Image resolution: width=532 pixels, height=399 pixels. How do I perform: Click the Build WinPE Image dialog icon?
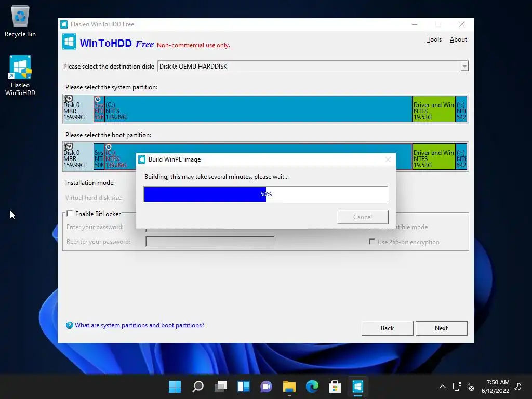[142, 159]
